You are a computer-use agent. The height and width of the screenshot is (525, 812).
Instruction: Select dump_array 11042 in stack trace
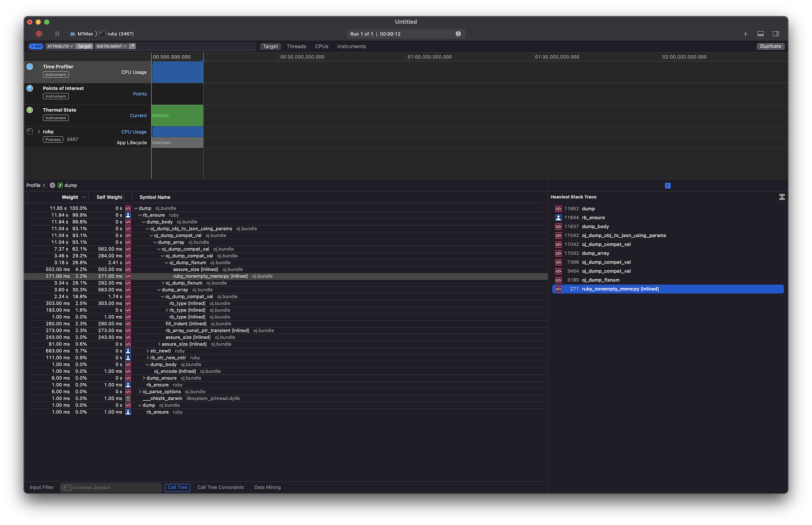[668, 253]
